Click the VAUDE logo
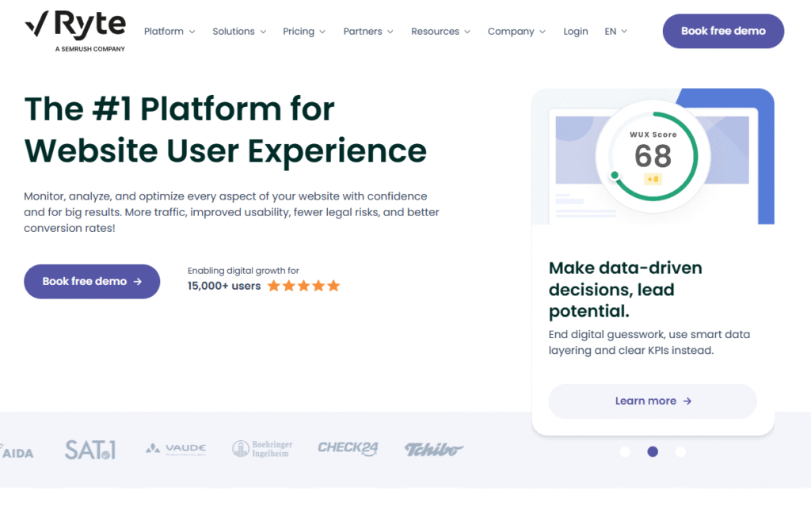The width and height of the screenshot is (811, 532). point(176,449)
